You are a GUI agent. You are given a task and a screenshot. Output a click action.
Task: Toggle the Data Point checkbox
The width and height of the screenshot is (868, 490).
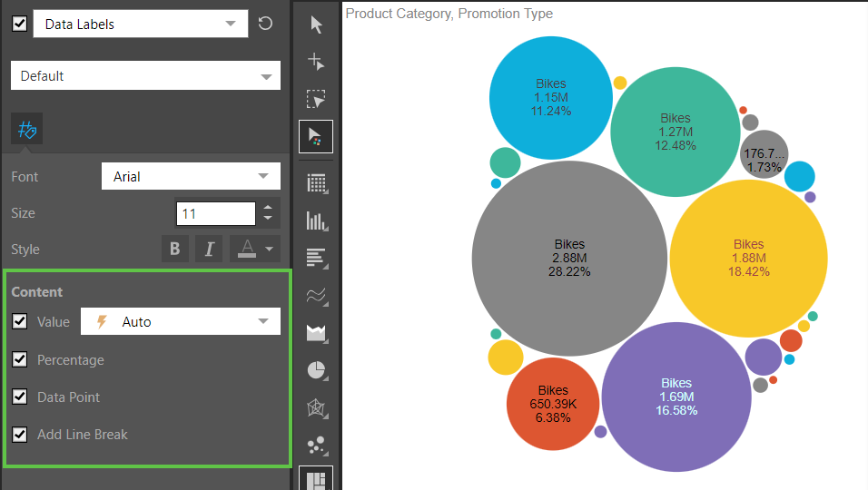(x=20, y=397)
